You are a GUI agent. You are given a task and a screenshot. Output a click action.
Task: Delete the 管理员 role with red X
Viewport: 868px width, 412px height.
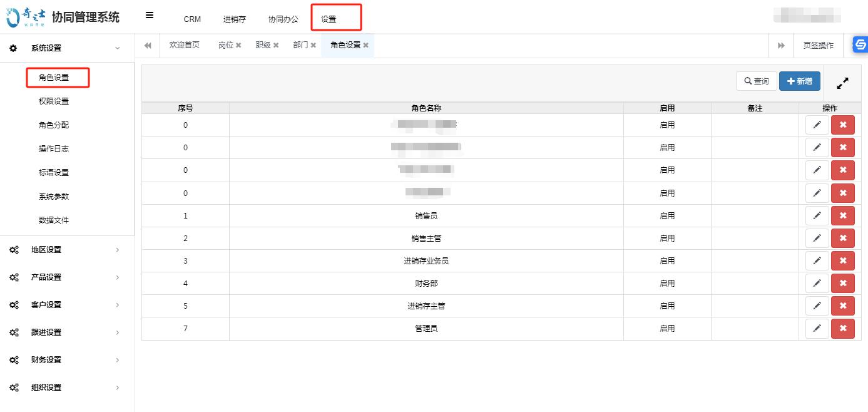click(842, 328)
